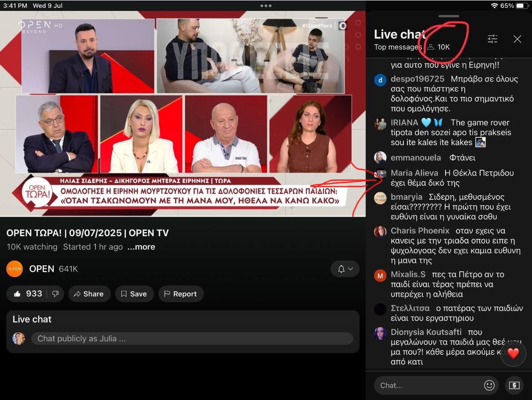
Task: Focus the 'Chat publicly as Julia' field
Action: pyautogui.click(x=192, y=339)
